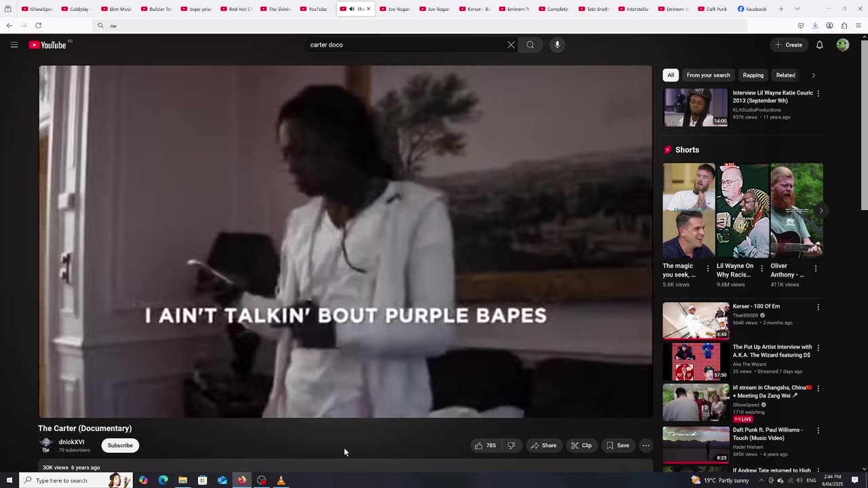The width and height of the screenshot is (868, 488).
Task: Open Kerser - 100 Of Em video
Action: [696, 321]
